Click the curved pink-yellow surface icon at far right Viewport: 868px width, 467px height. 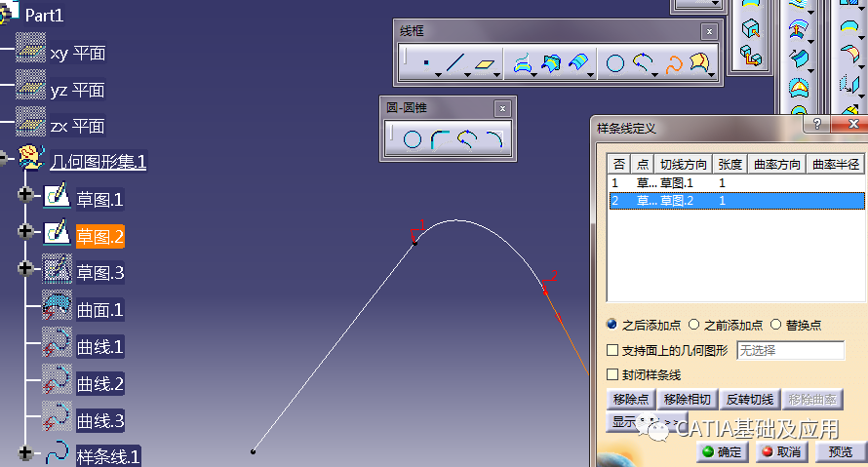[x=849, y=54]
